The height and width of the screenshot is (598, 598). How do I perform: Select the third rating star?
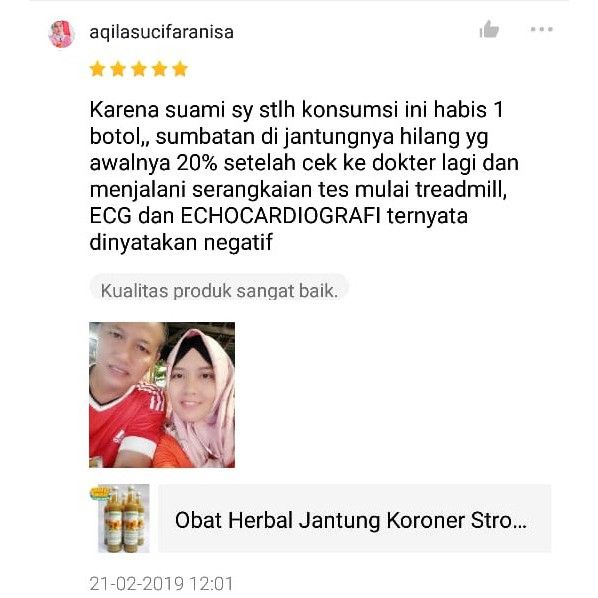pos(139,69)
